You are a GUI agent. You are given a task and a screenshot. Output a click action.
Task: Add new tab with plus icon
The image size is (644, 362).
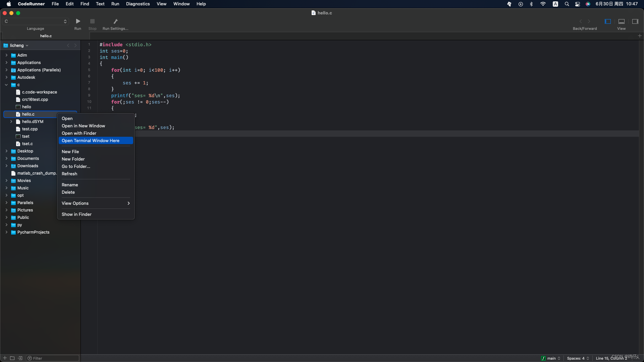point(640,36)
